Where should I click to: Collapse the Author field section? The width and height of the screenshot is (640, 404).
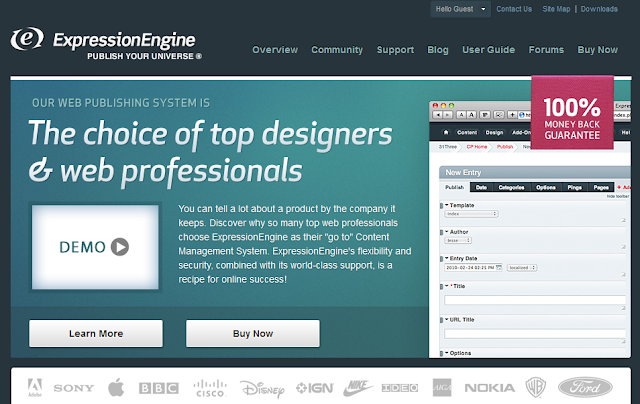tap(447, 232)
